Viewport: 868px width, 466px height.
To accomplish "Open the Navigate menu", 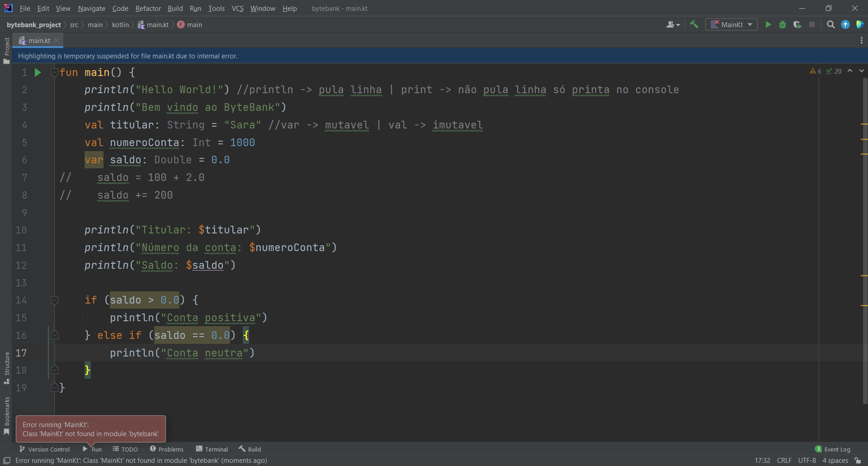I will 91,9.
